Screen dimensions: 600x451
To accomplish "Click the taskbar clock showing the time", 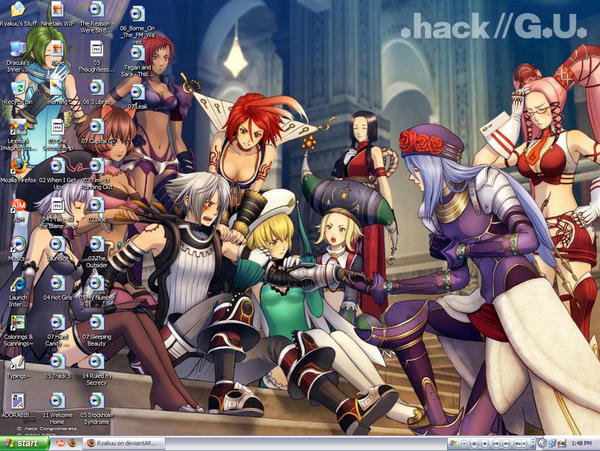I will point(581,444).
